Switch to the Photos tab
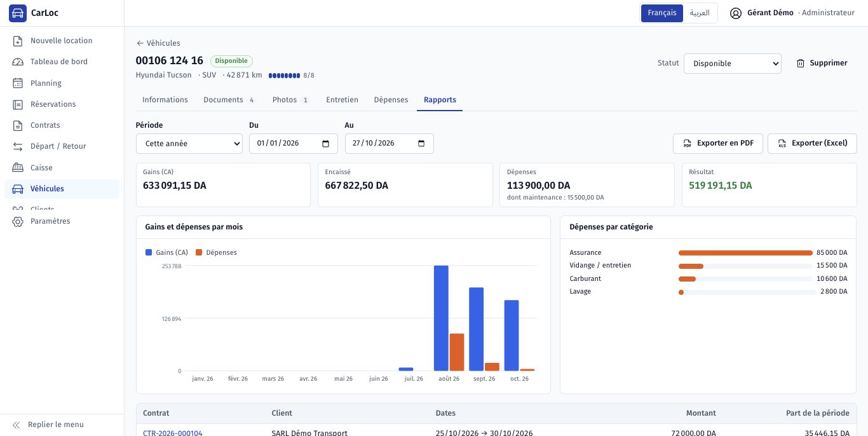The height and width of the screenshot is (436, 868). pyautogui.click(x=291, y=100)
